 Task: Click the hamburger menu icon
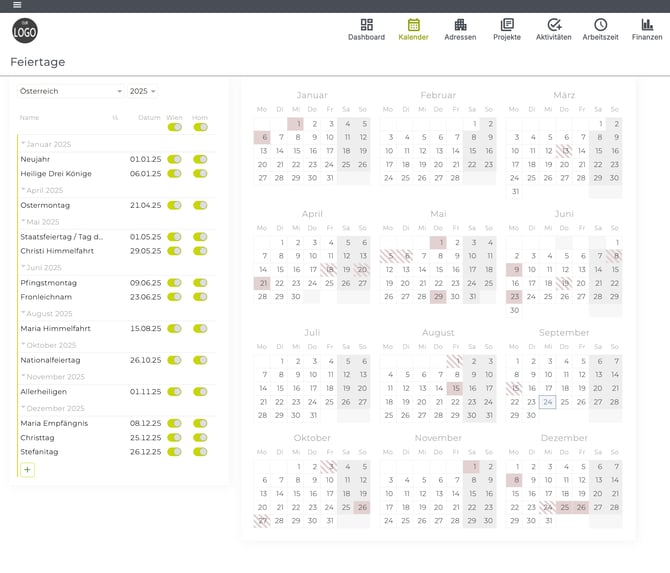click(17, 5)
